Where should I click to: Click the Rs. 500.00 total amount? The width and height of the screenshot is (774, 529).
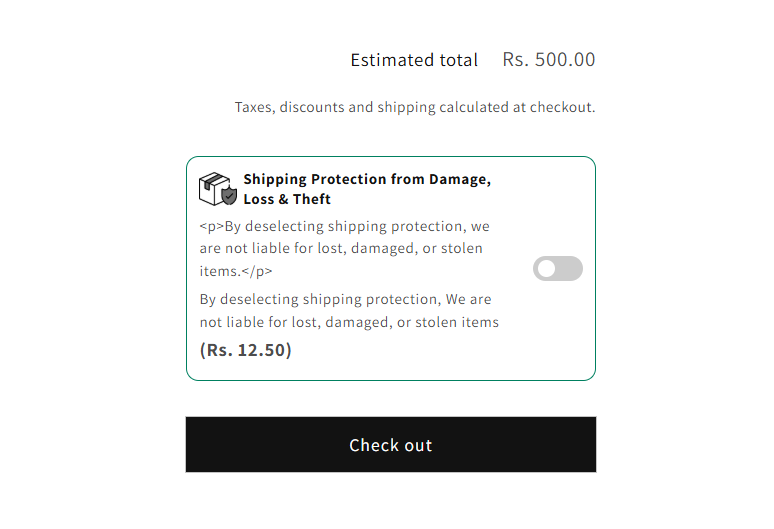coord(549,60)
